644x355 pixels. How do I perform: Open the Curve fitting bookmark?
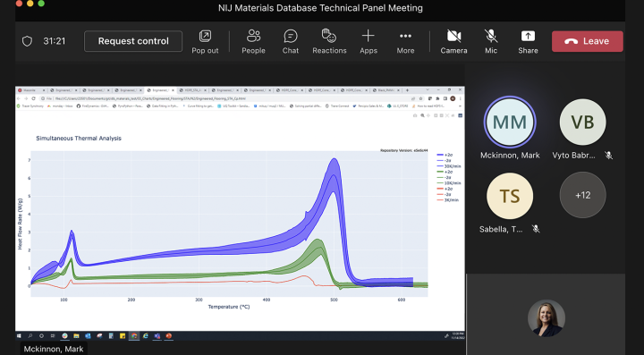tap(198, 106)
